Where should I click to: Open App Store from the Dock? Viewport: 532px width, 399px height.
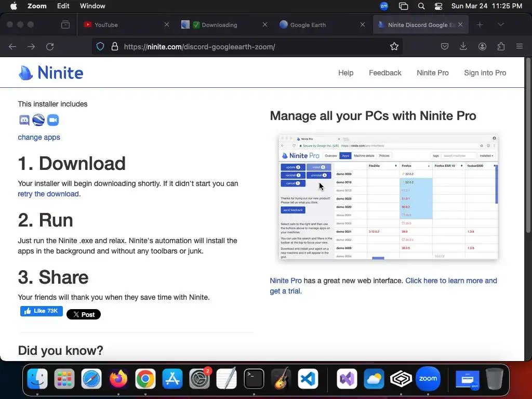[x=172, y=379]
